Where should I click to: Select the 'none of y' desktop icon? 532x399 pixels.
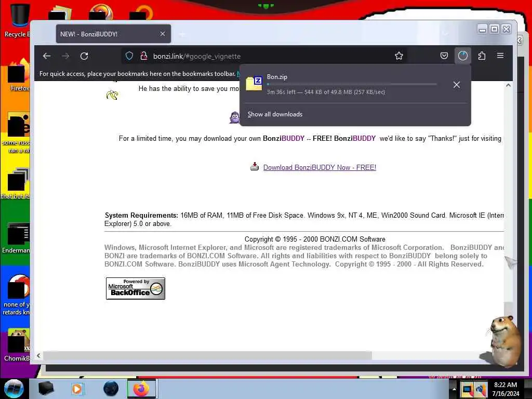point(16,295)
